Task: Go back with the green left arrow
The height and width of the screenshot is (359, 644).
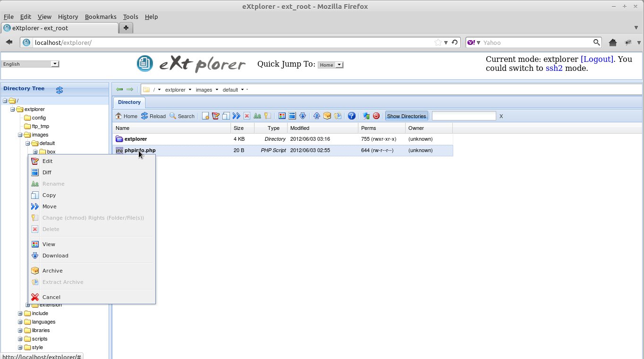Action: [x=119, y=89]
